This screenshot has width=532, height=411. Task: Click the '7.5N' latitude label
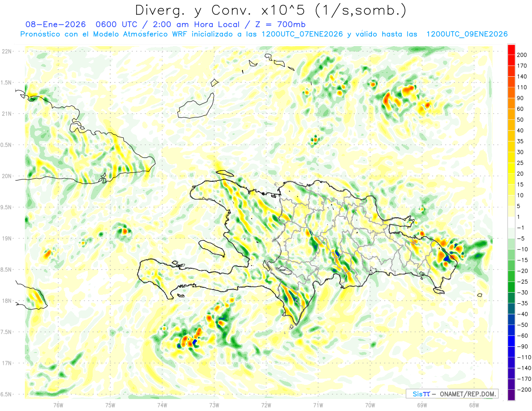(6, 332)
